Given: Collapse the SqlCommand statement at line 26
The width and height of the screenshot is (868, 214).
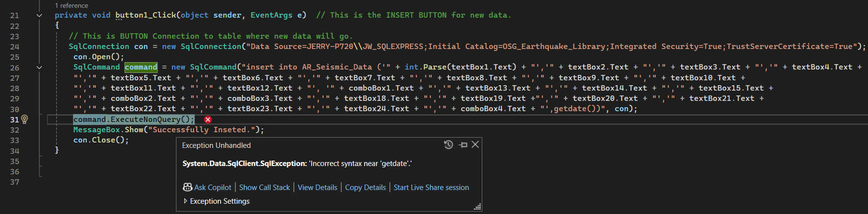Looking at the screenshot, I should [39, 67].
